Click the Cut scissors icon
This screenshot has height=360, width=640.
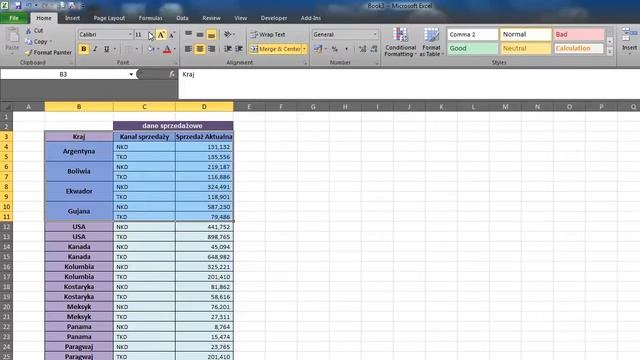[28, 31]
